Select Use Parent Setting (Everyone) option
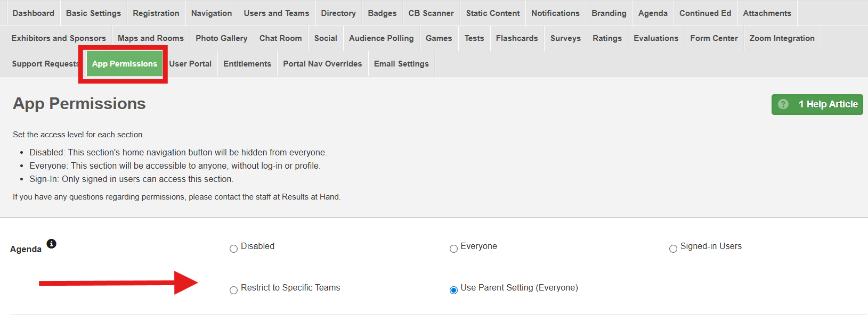 pos(453,290)
